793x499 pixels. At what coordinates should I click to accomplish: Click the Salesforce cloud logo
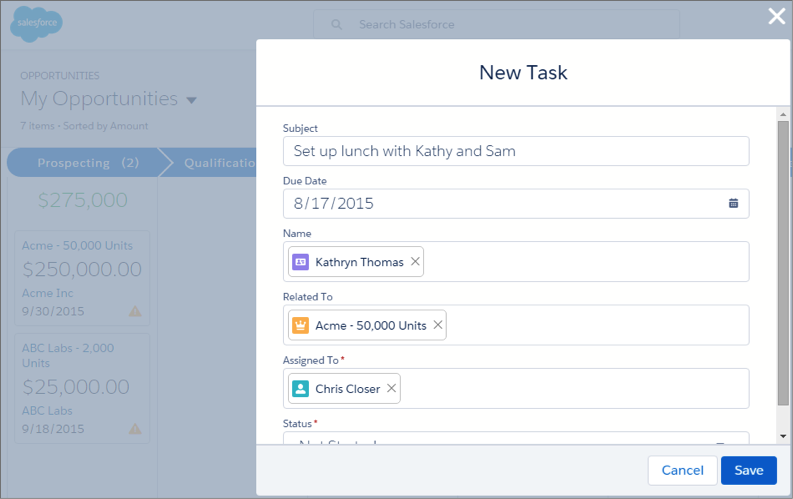[x=36, y=23]
